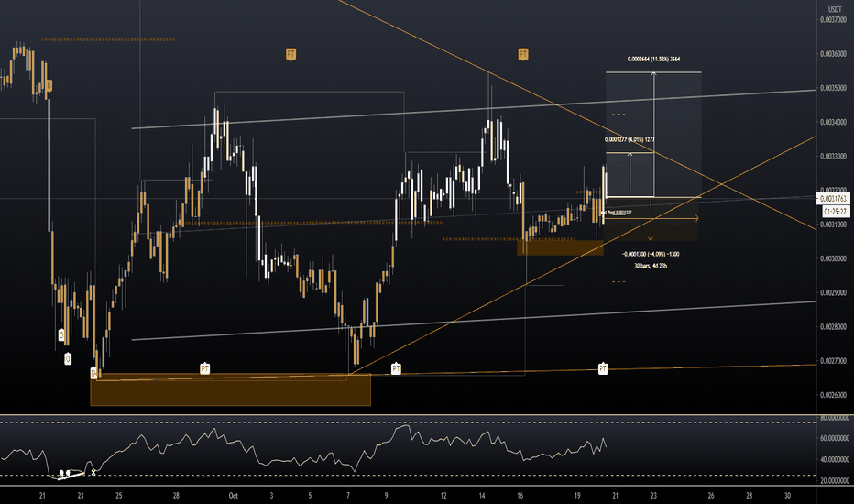Click date label 3 on the time axis
The image size is (854, 504).
point(272,496)
